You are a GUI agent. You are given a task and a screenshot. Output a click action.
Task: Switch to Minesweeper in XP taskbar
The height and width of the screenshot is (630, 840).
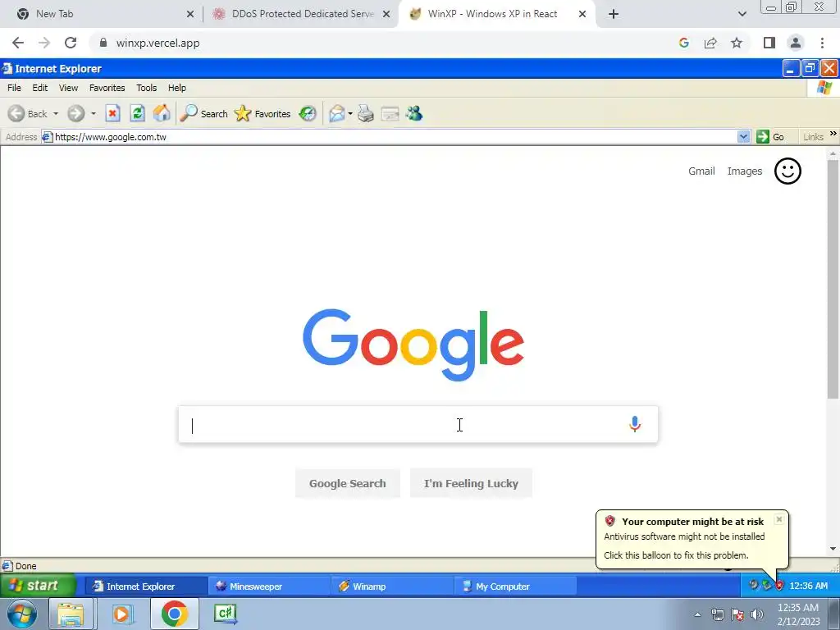269,586
